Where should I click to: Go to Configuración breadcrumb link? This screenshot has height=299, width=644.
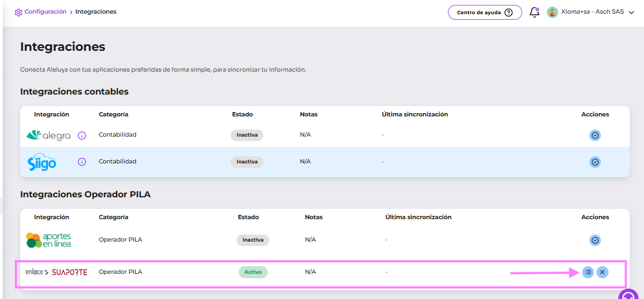tap(45, 11)
